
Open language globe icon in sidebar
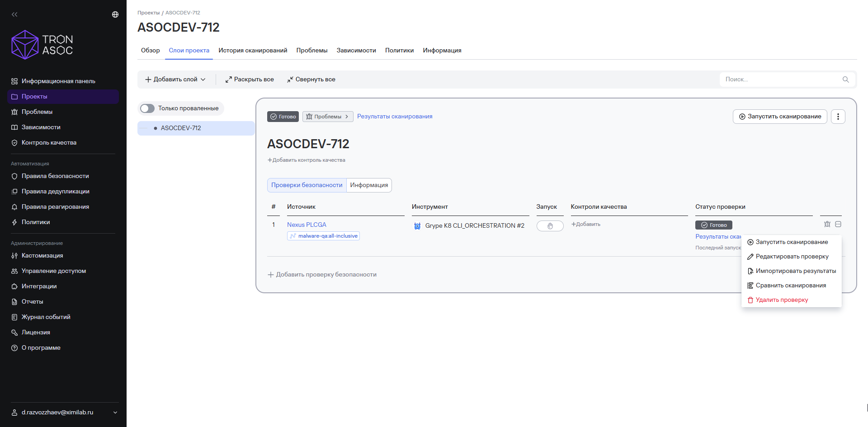pyautogui.click(x=115, y=14)
